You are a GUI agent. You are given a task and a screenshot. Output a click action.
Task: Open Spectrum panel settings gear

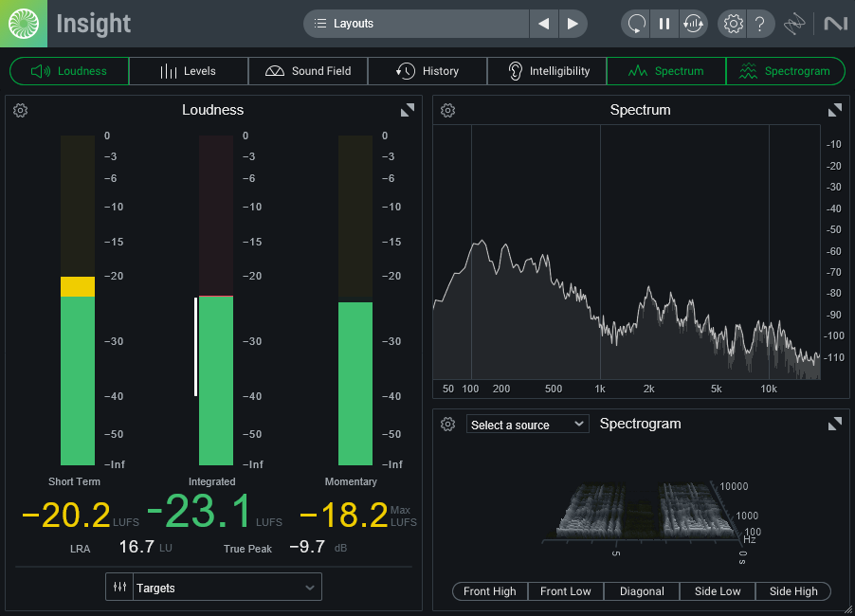pos(447,110)
